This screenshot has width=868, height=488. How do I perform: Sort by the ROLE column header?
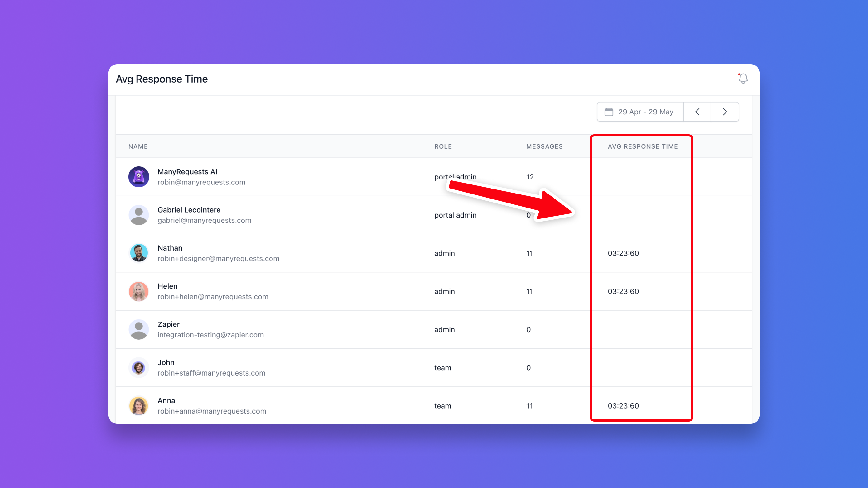443,146
